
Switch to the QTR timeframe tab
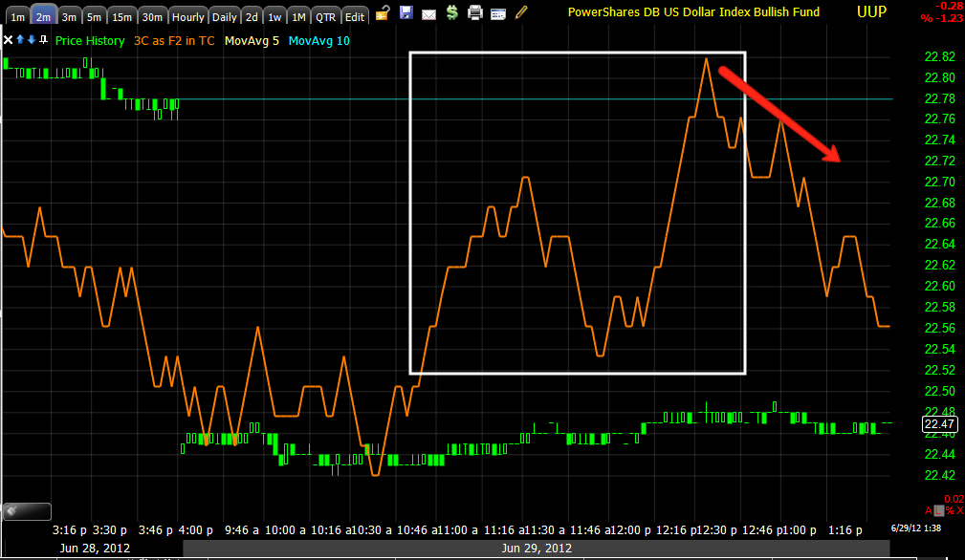click(x=325, y=16)
